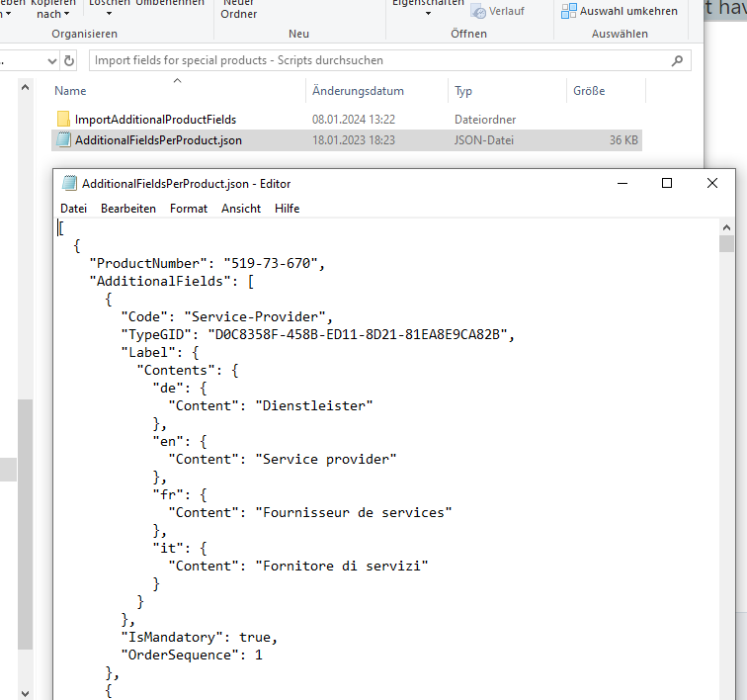Click the Editor scrollbar up arrow

pyautogui.click(x=726, y=228)
